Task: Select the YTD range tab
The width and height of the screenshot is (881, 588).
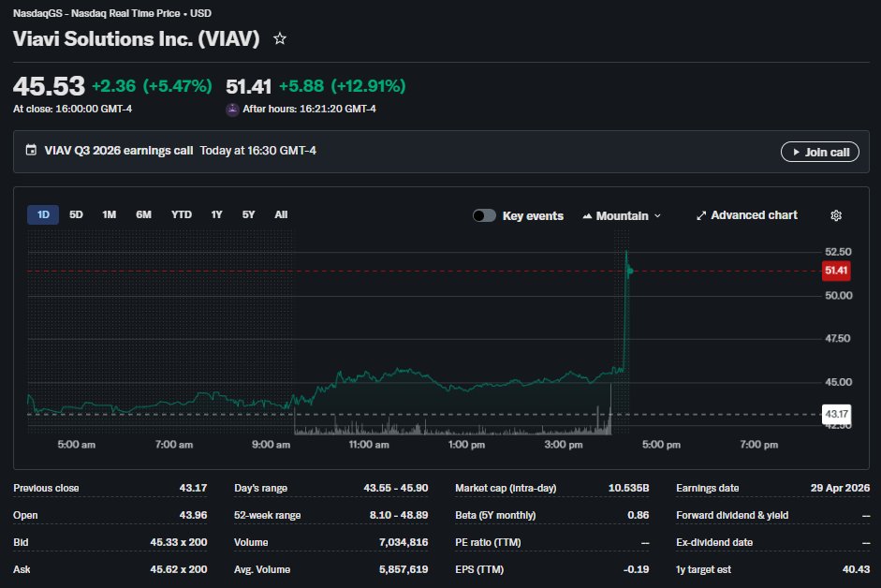Action: click(x=182, y=214)
